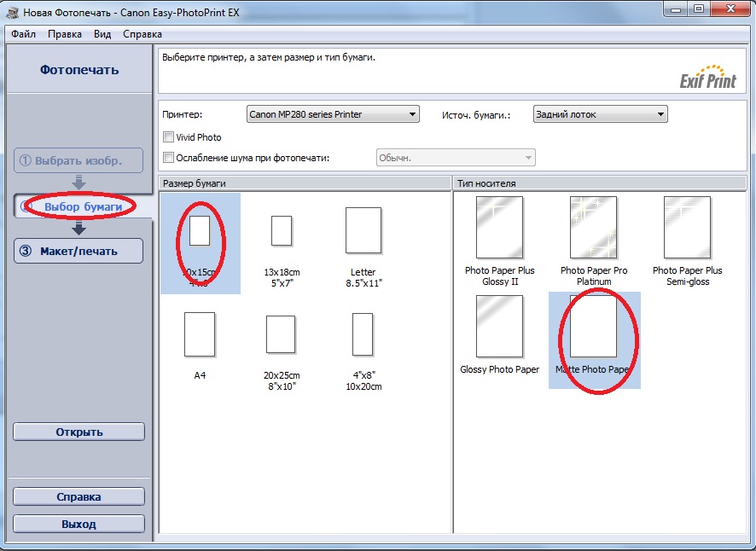Viewport: 756px width, 551px height.
Task: Minimize the Easy-PhotoPrint EX window
Action: point(676,9)
